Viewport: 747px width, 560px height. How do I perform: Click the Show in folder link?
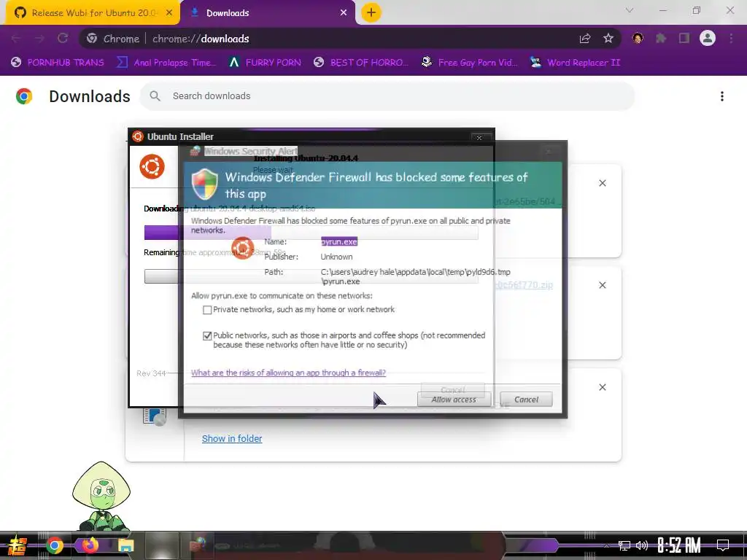click(232, 438)
